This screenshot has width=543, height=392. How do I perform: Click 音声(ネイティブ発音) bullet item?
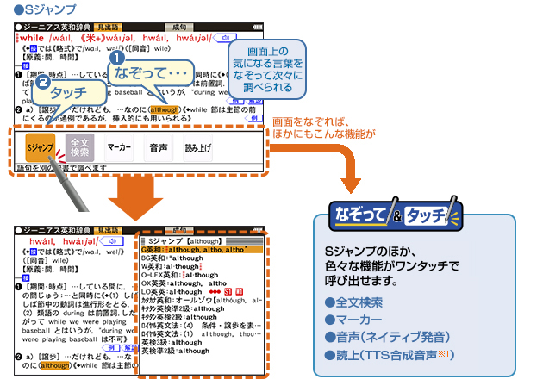click(388, 337)
